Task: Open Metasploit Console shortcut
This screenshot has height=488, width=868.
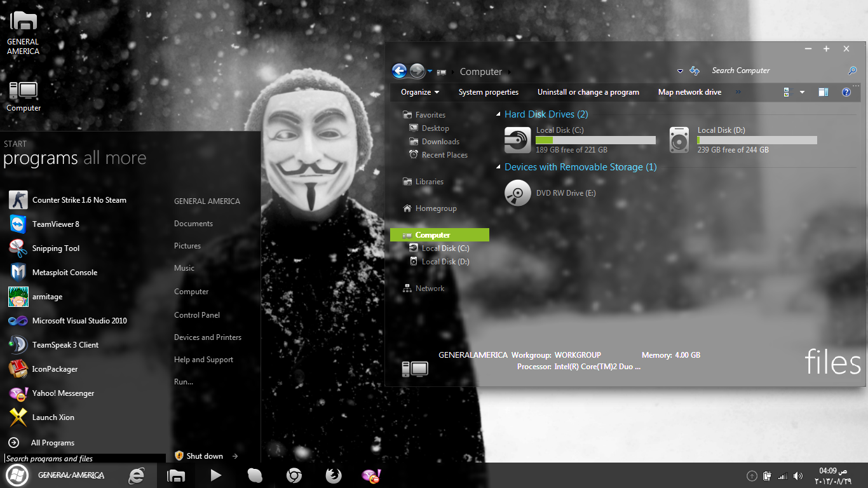Action: 64,273
